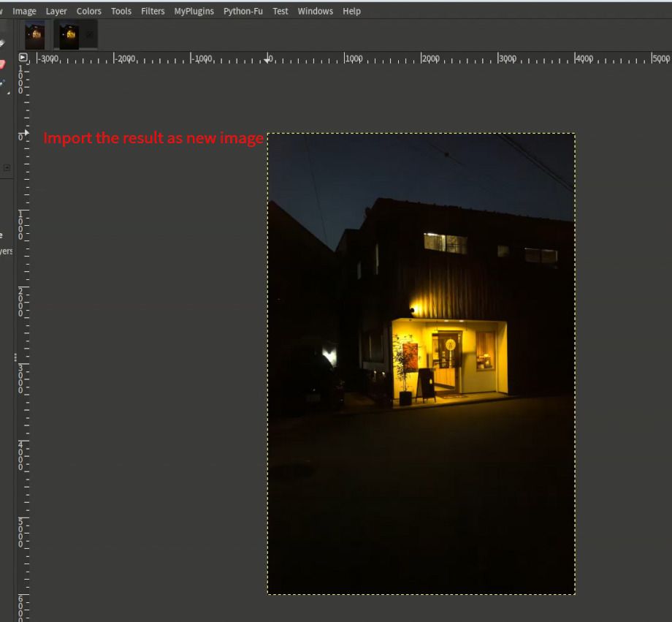Open the Filters menu
Image resolution: width=672 pixels, height=622 pixels.
(x=153, y=11)
